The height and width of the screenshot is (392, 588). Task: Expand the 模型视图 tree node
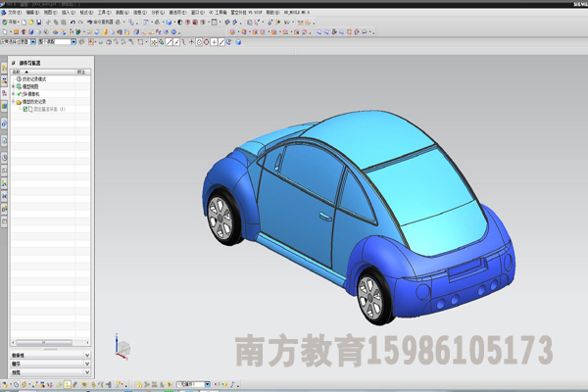tap(14, 86)
